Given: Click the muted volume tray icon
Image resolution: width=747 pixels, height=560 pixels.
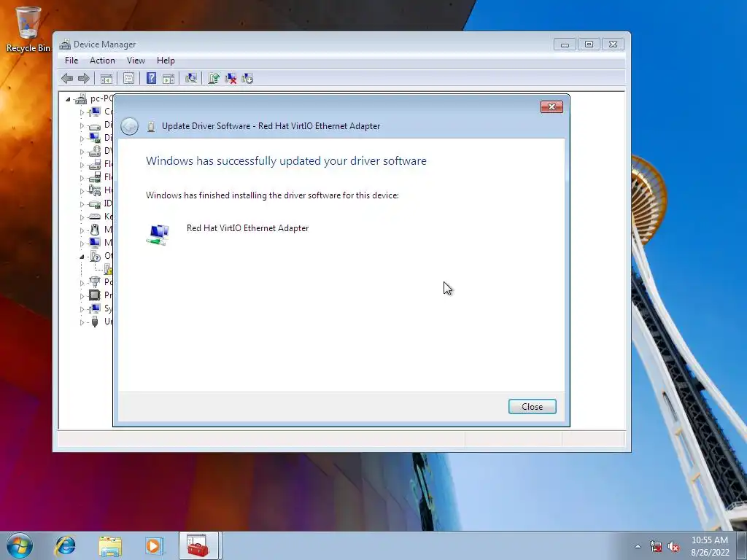Looking at the screenshot, I should [x=673, y=546].
